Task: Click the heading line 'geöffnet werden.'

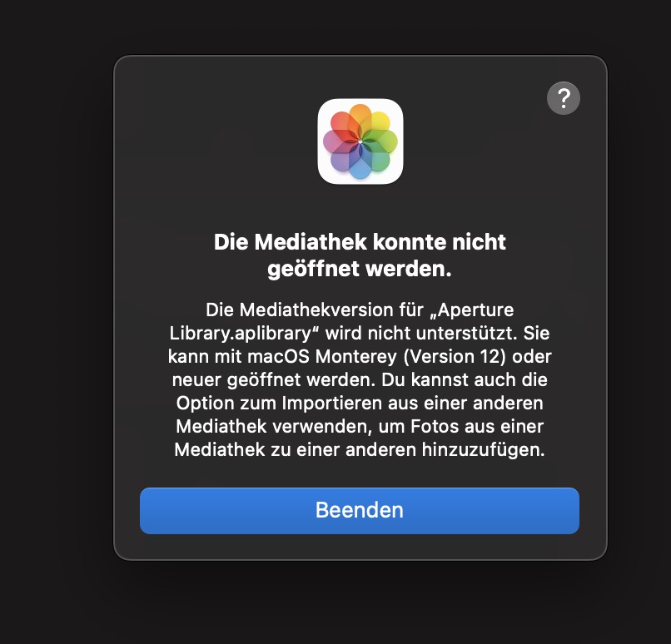Action: 360,269
